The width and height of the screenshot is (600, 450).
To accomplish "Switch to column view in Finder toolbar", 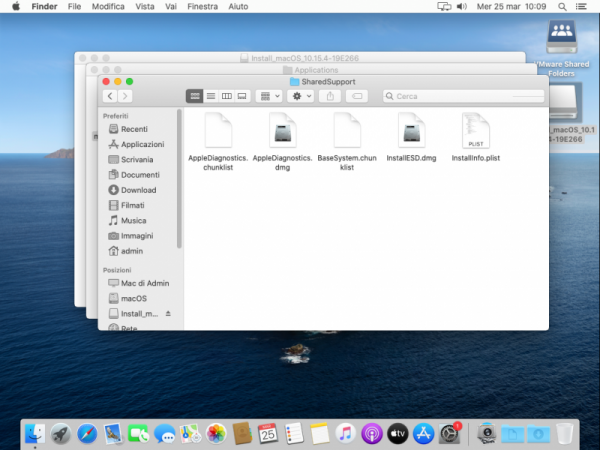I will 227,96.
